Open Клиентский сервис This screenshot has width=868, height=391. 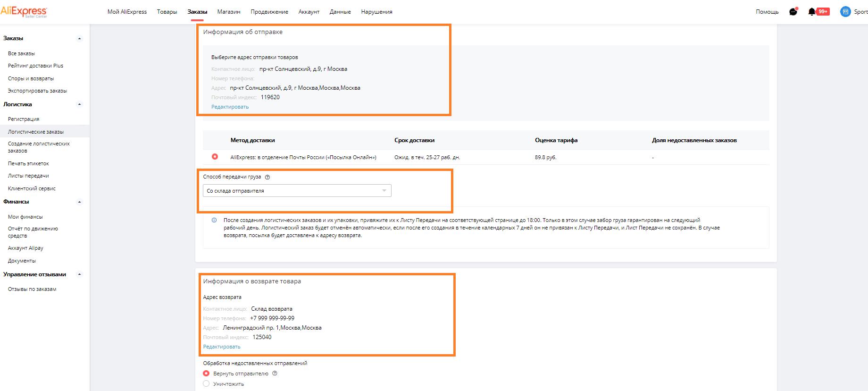click(x=32, y=188)
